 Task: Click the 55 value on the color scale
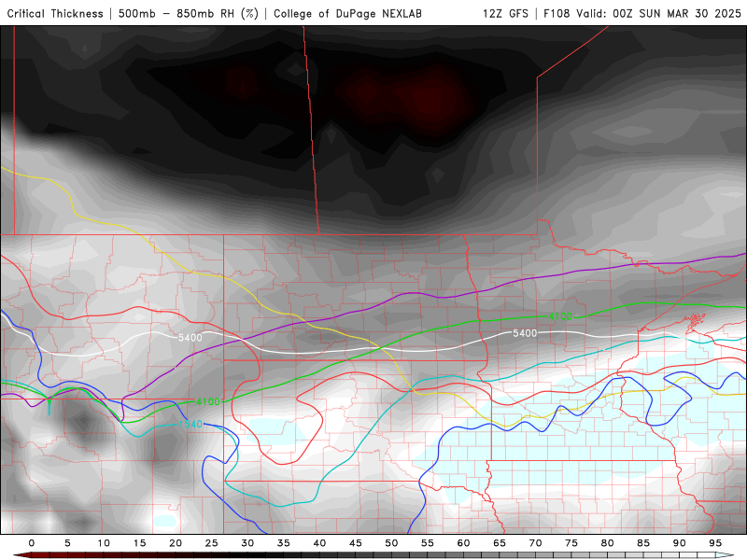(428, 543)
